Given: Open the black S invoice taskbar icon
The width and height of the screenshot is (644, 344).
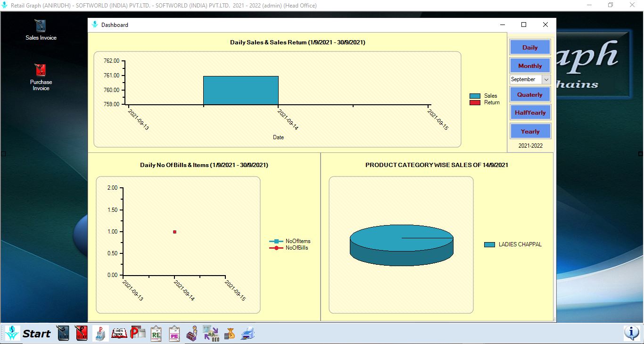Looking at the screenshot, I should (x=64, y=333).
